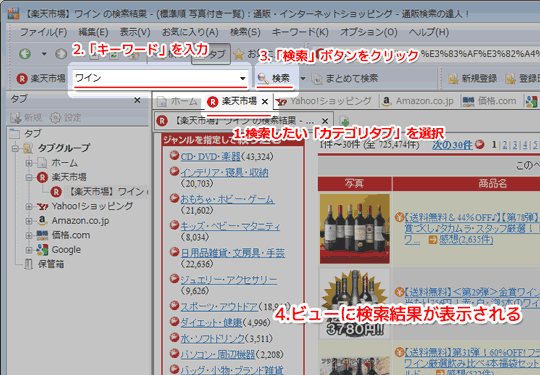This screenshot has height=375, width=540.
Task: Open the keyword combo box dropdown arrow
Action: [242, 79]
